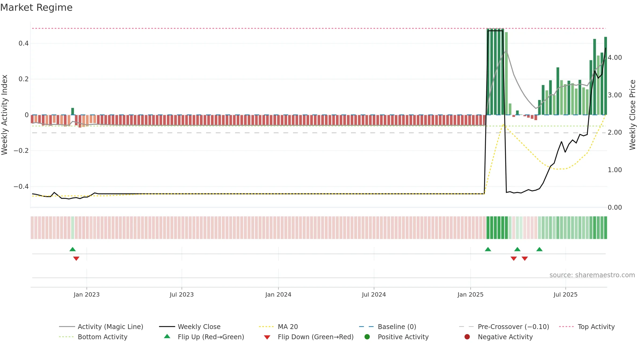Click the lone green strip segment before Jan 2023
The width and height of the screenshot is (644, 362).
pyautogui.click(x=72, y=228)
